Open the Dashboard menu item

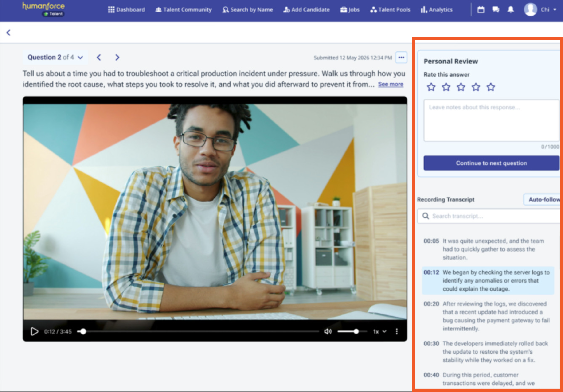pyautogui.click(x=126, y=10)
